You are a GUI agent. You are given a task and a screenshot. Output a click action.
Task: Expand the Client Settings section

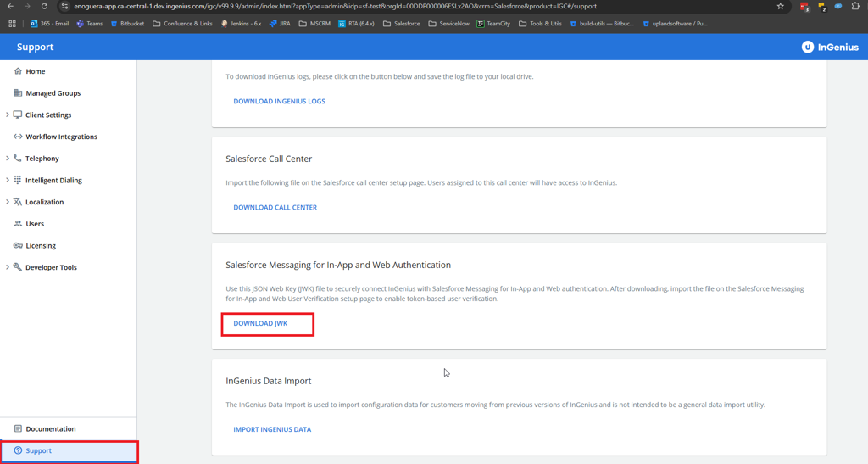(8, 115)
